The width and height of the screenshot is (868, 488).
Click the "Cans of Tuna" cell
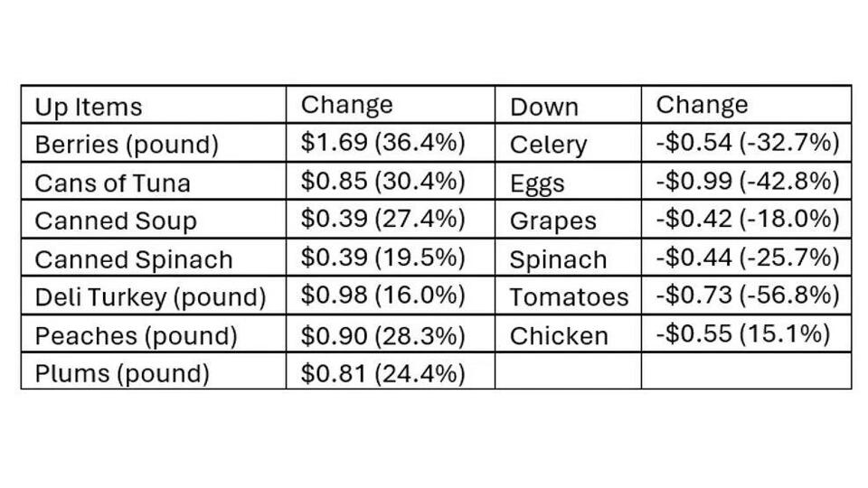click(113, 183)
